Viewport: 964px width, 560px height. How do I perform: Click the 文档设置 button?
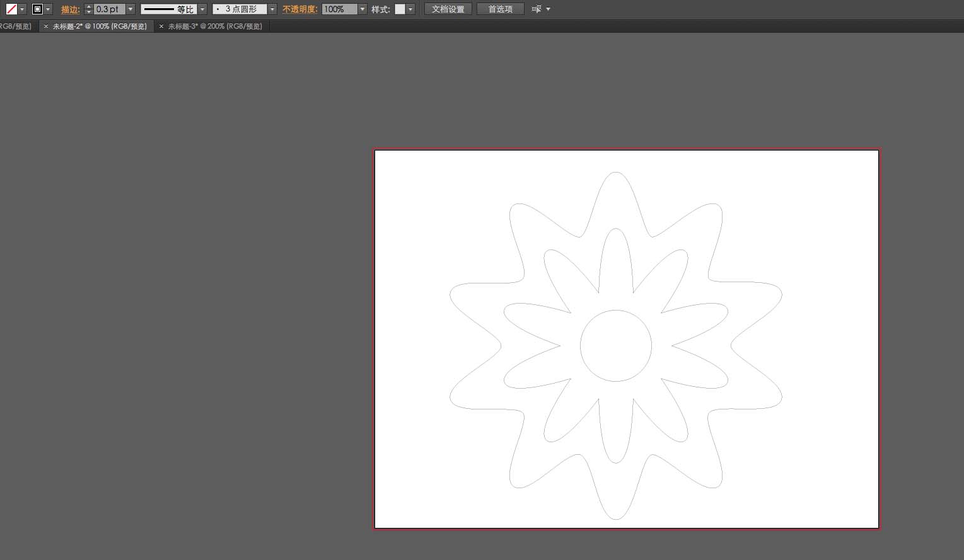point(448,9)
